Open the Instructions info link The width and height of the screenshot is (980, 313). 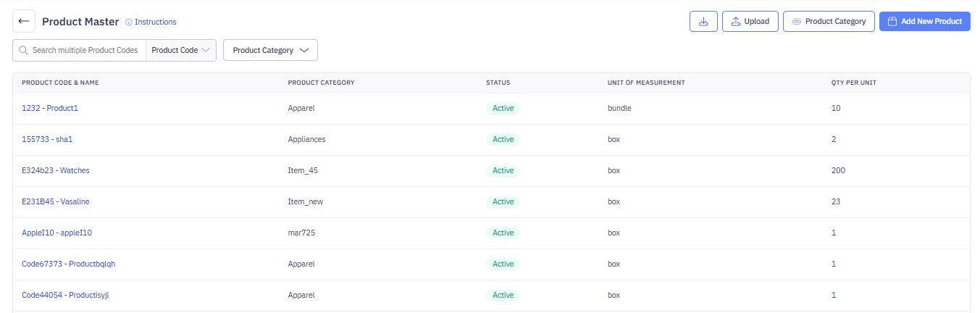coord(151,22)
